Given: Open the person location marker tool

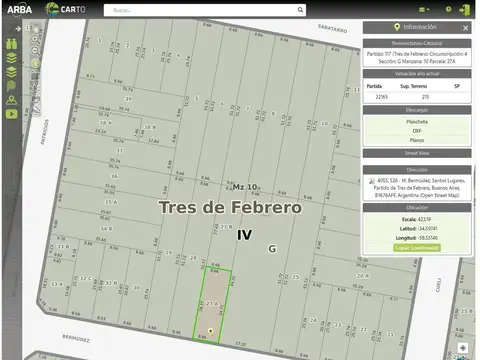Looking at the screenshot, I should tap(12, 100).
